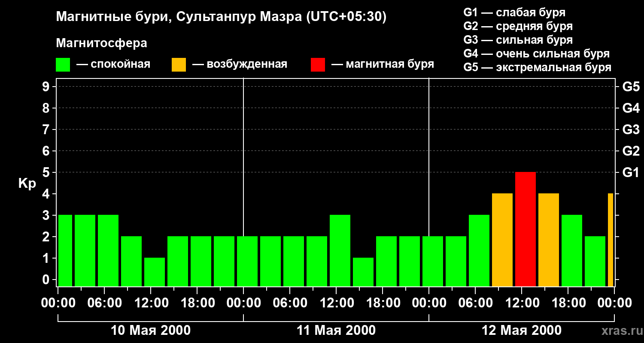644x343 pixels.
Task: Click '12:00' time label above 12 Мая 2000
Action: (522, 303)
